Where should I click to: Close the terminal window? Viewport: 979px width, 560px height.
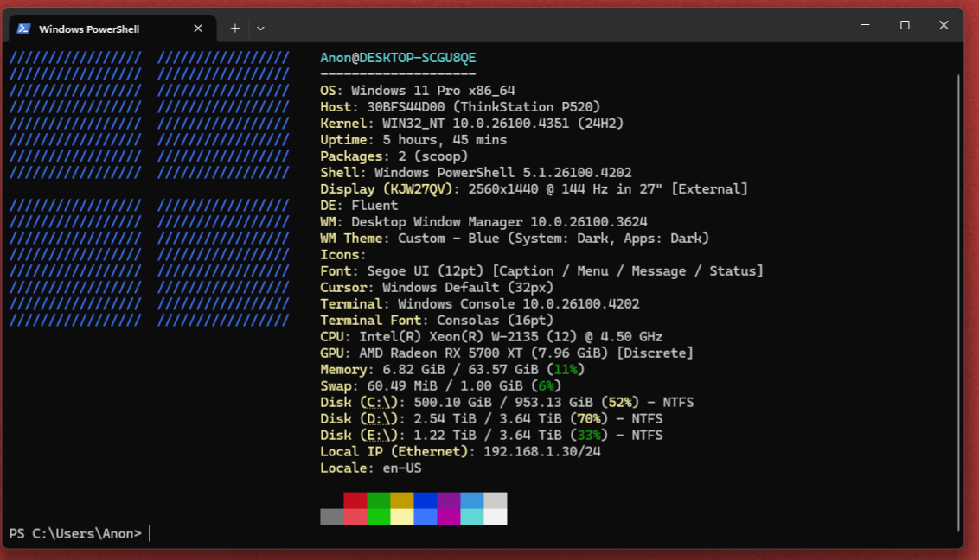[944, 25]
